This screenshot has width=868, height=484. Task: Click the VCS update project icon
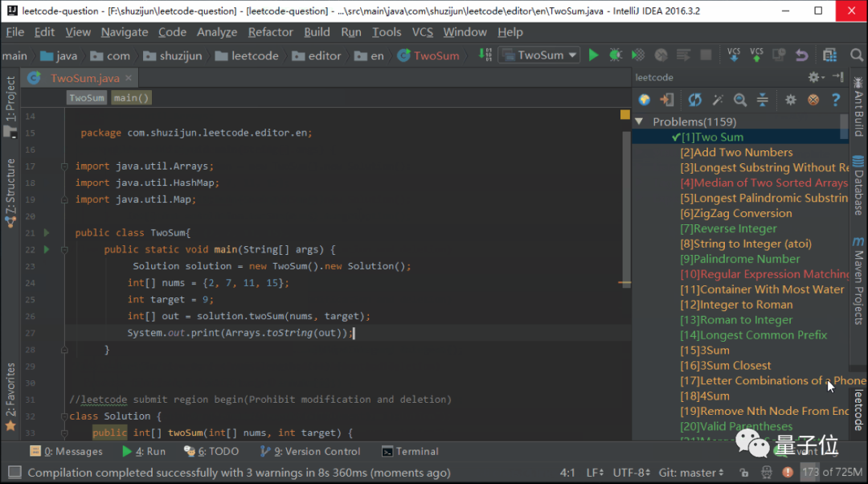click(734, 55)
